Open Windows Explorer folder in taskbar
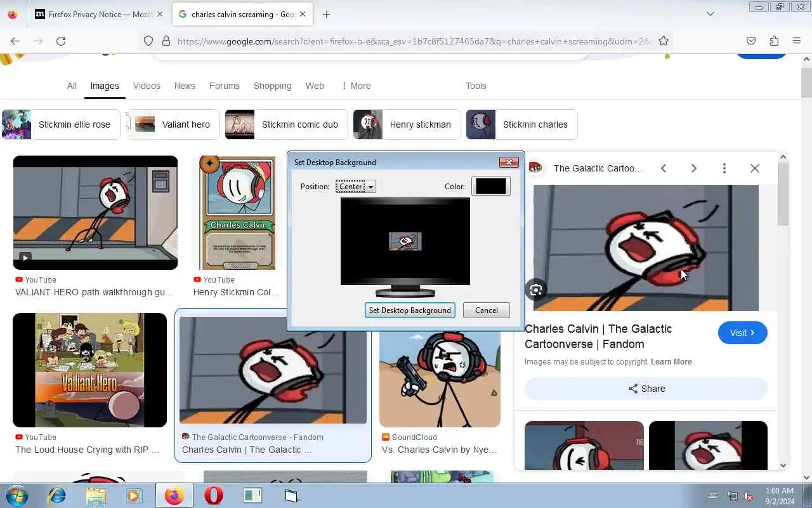The width and height of the screenshot is (812, 508). [x=96, y=495]
